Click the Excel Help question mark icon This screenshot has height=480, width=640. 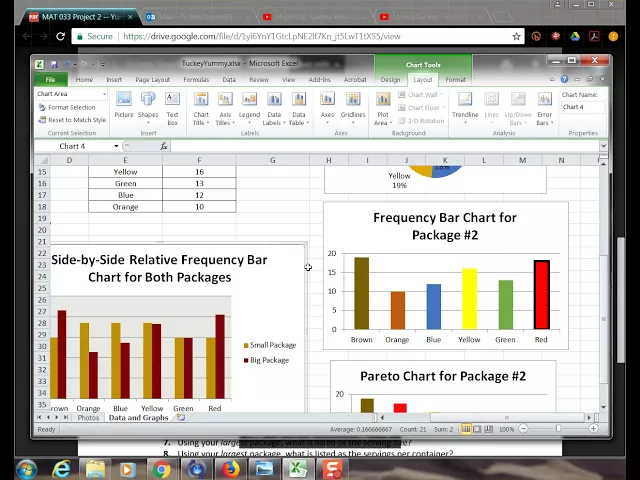(x=564, y=79)
